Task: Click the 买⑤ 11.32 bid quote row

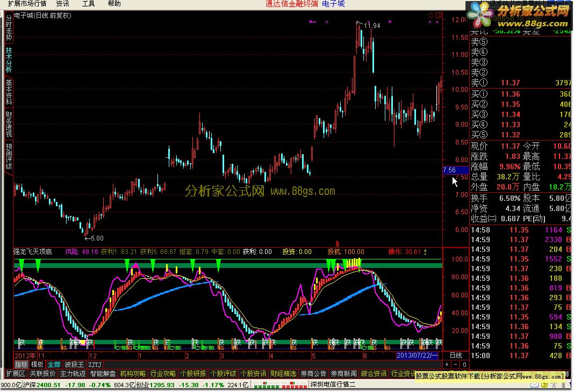Action: [521, 135]
